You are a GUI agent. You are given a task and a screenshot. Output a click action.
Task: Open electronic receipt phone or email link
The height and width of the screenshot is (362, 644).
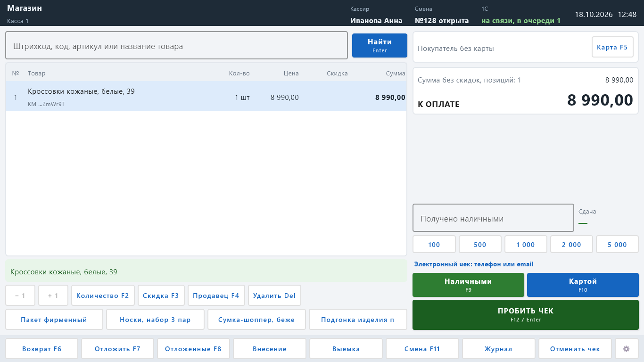pos(474,264)
